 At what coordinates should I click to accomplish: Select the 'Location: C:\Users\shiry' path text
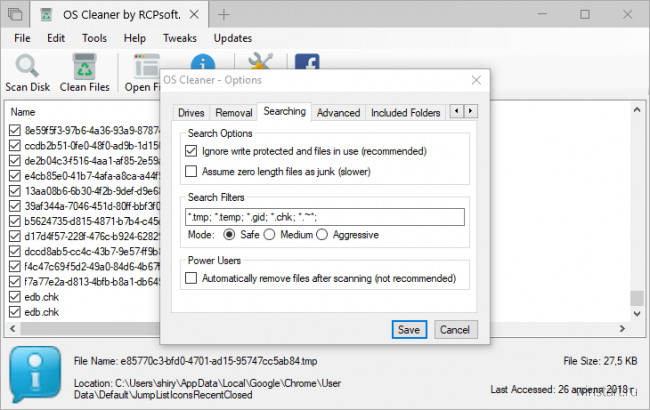point(207,389)
